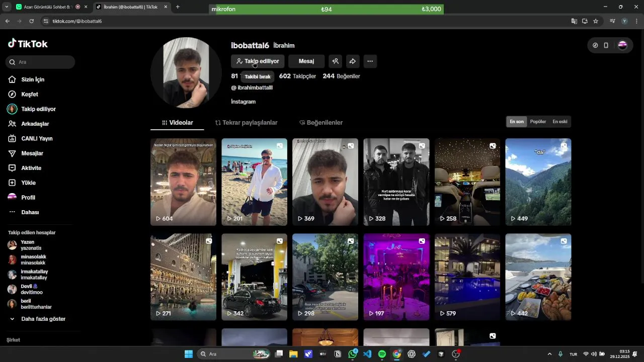Switch to Tekrar paylaşılanlar tab
Screen dimensions: 644x362
(246, 123)
